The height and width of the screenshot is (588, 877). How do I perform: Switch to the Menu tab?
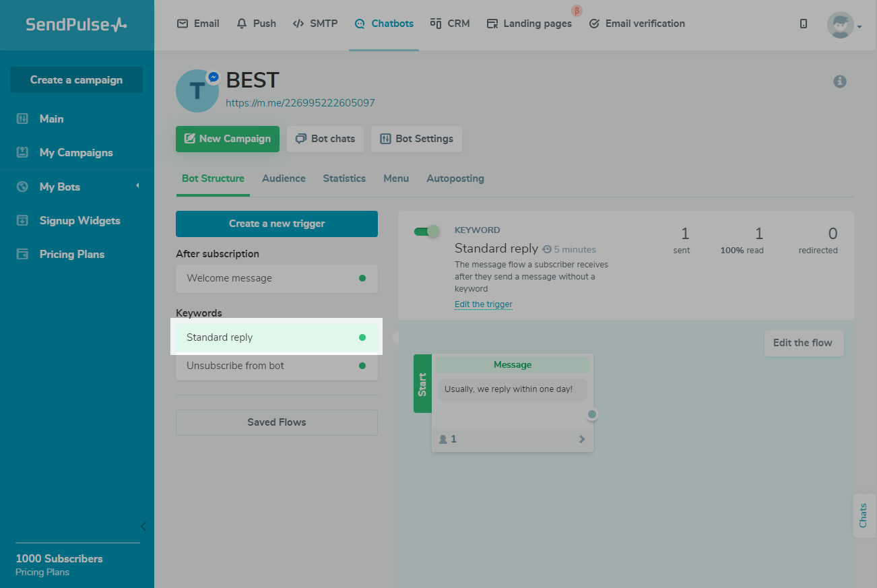pos(396,178)
